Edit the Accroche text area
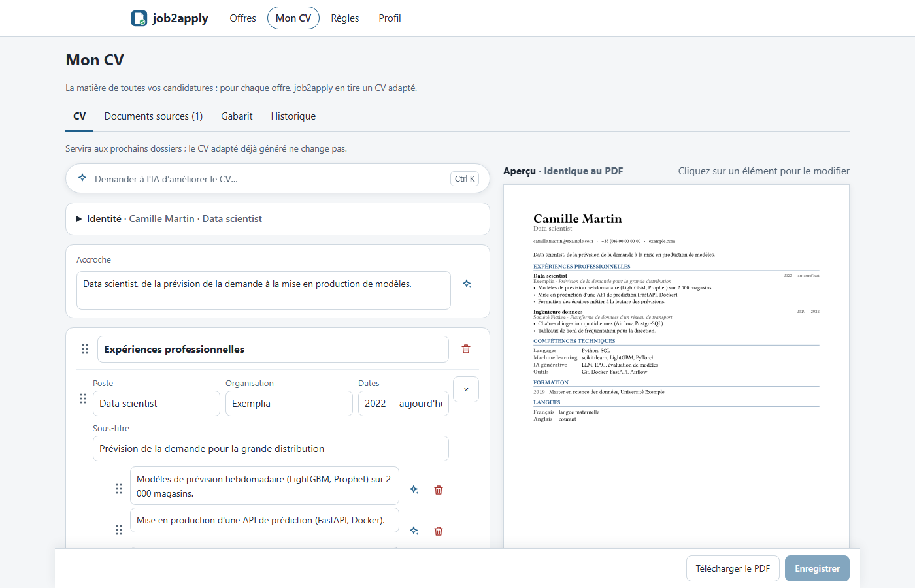This screenshot has width=915, height=588. 263,290
